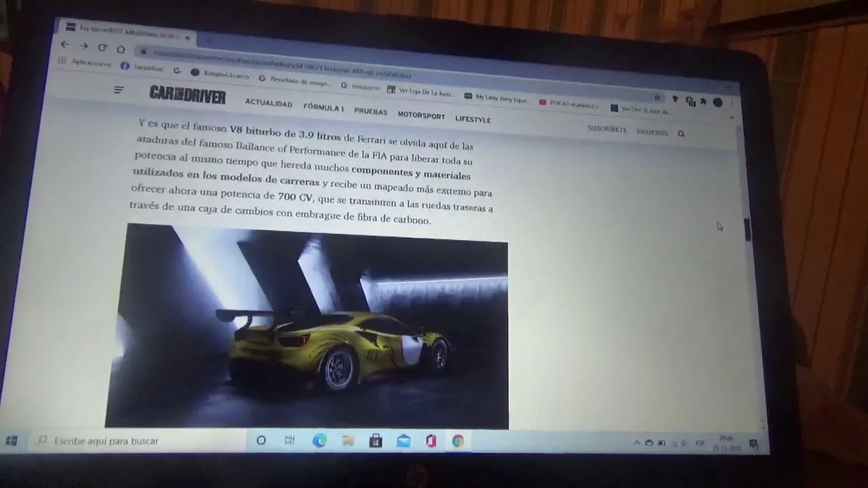This screenshot has height=488, width=868.
Task: Click the SUSCRÍBETE link
Action: click(607, 129)
